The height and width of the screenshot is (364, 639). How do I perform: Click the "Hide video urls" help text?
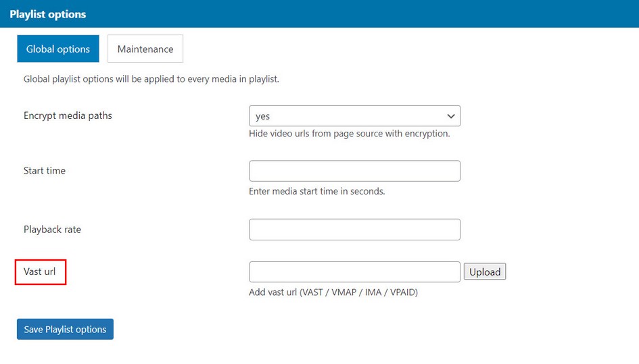click(x=349, y=134)
